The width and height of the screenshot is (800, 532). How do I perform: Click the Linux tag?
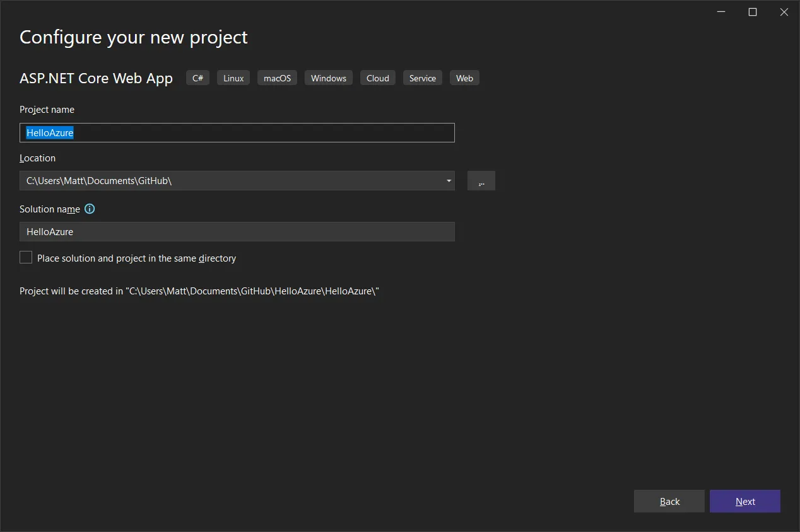point(233,78)
